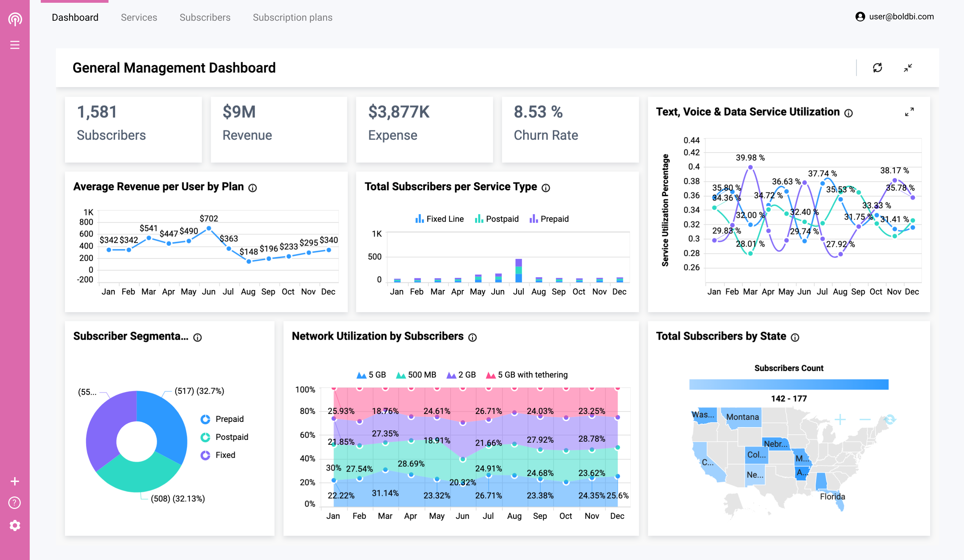Click the (517) (32.7%) doughnut label
The image size is (964, 560).
click(x=199, y=391)
